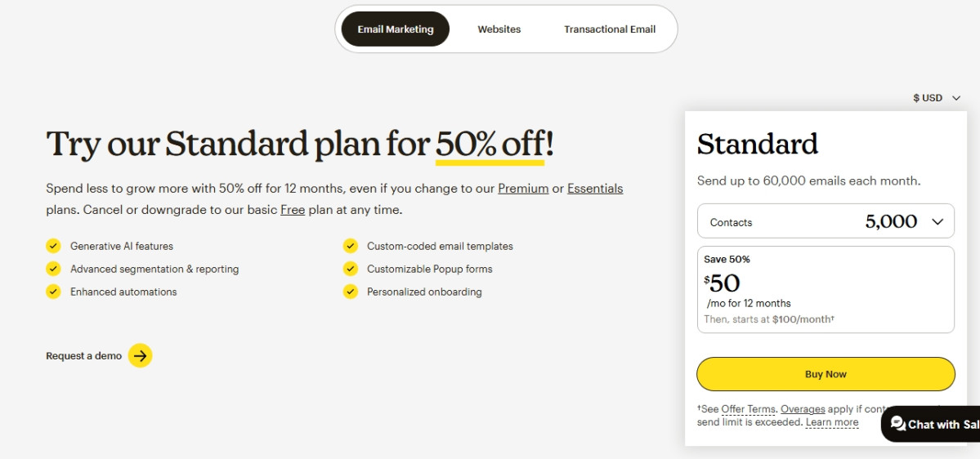This screenshot has width=980, height=459.
Task: Switch to the Websites tab
Action: (x=499, y=29)
